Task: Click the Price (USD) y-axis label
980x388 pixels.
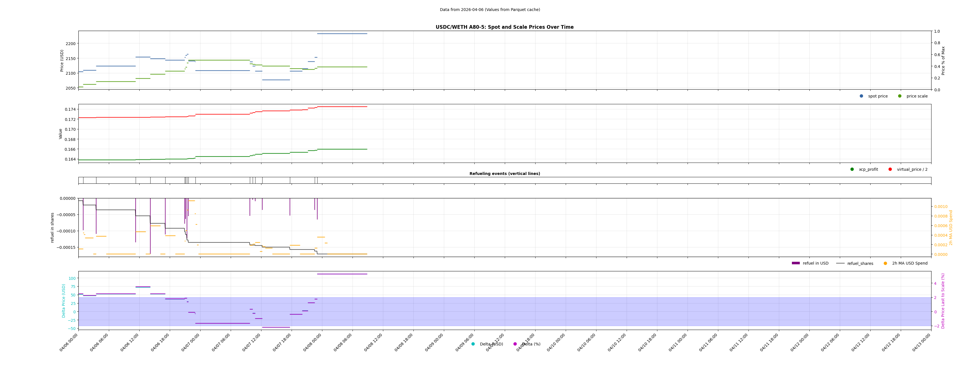Action: [x=62, y=60]
